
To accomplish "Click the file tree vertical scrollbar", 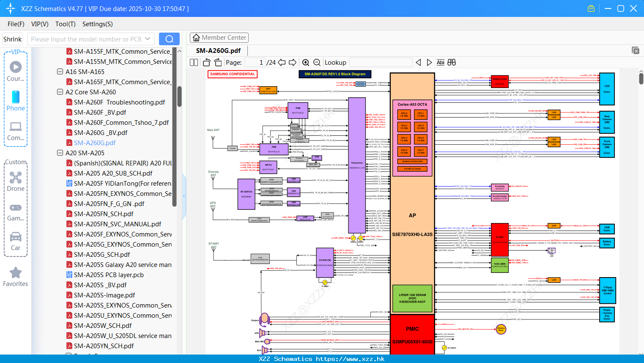I will (179, 96).
